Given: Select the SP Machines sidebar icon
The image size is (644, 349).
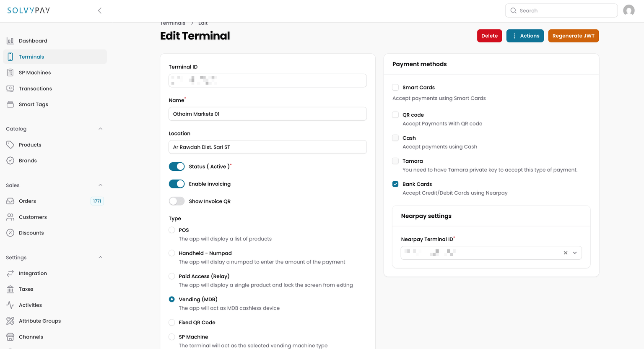Looking at the screenshot, I should pyautogui.click(x=10, y=72).
